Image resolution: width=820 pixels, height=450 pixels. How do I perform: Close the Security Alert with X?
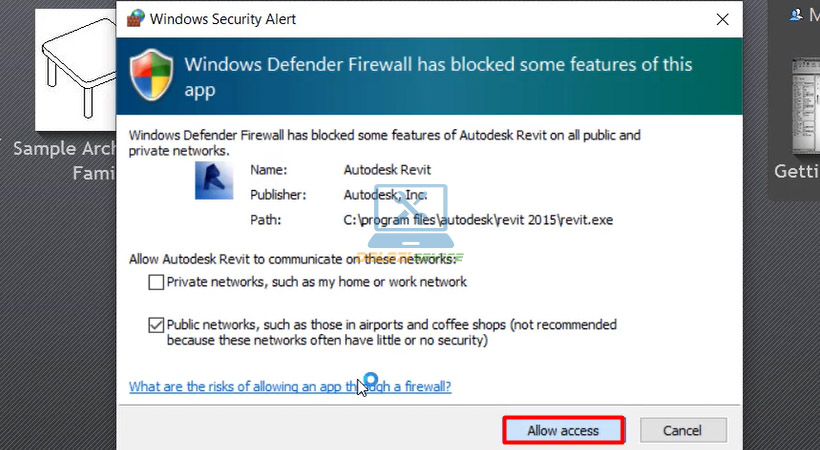click(721, 19)
